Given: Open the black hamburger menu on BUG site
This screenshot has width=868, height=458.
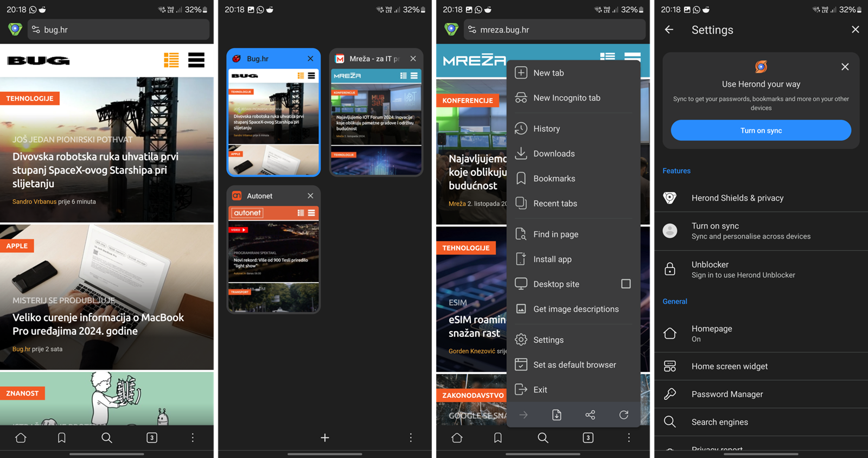Looking at the screenshot, I should (196, 60).
